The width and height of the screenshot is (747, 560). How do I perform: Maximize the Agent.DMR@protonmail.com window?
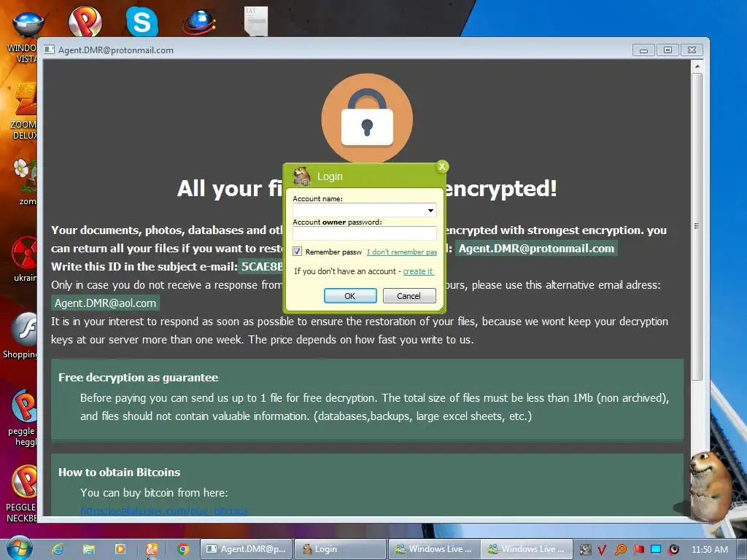click(667, 50)
